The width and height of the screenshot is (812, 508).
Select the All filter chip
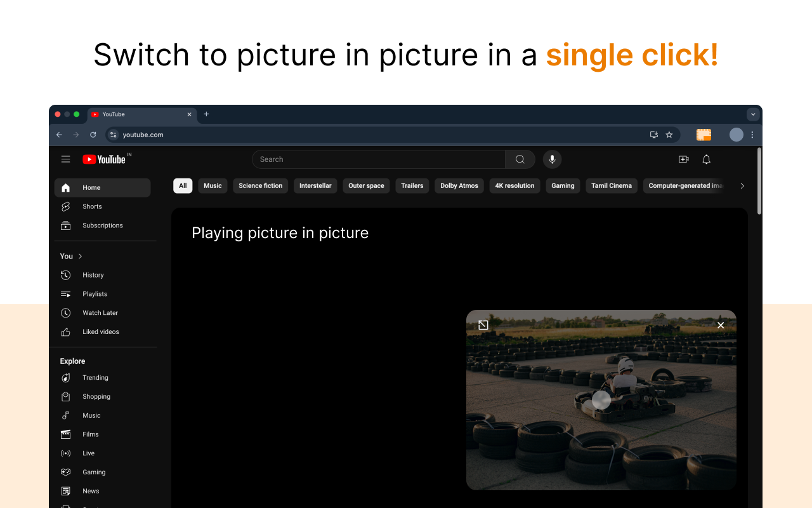click(x=183, y=186)
